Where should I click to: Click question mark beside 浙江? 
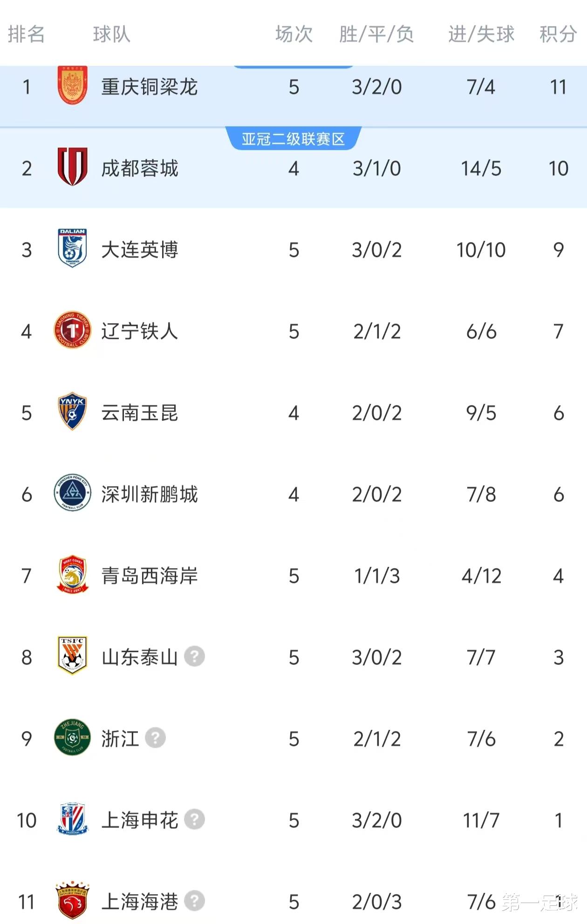point(155,738)
